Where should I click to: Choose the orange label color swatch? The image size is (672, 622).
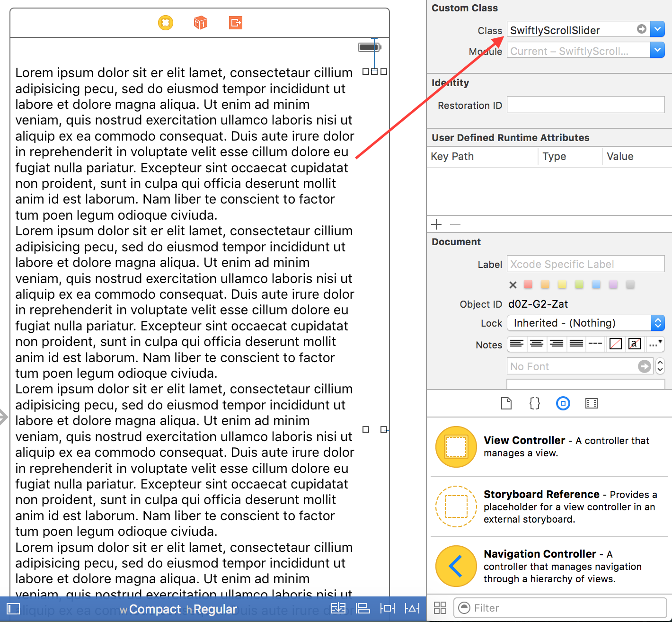pos(545,284)
